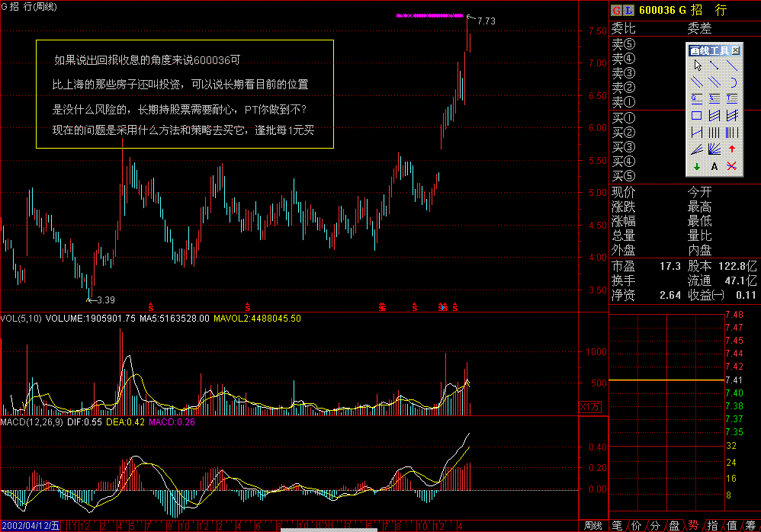Click the MACD:0.26 magenta value
Screen dimensions: 761x532
(172, 422)
